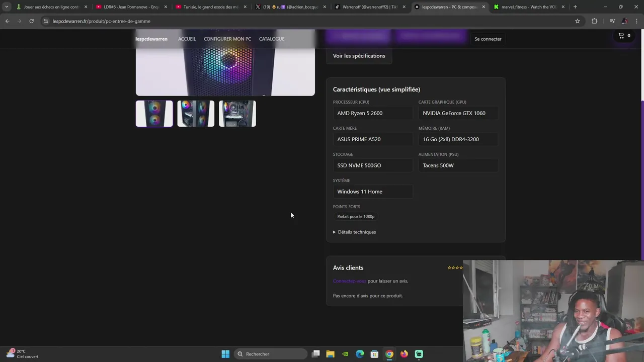This screenshot has width=644, height=362.
Task: Open the shopping cart icon
Action: 621,36
